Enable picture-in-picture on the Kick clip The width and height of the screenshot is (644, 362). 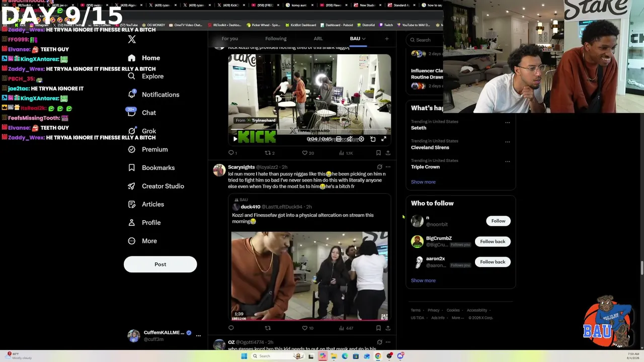pos(373,139)
